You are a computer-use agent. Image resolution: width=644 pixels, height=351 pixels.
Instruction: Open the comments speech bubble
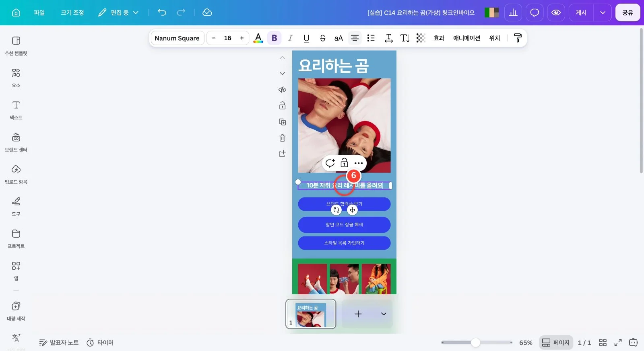pos(535,12)
